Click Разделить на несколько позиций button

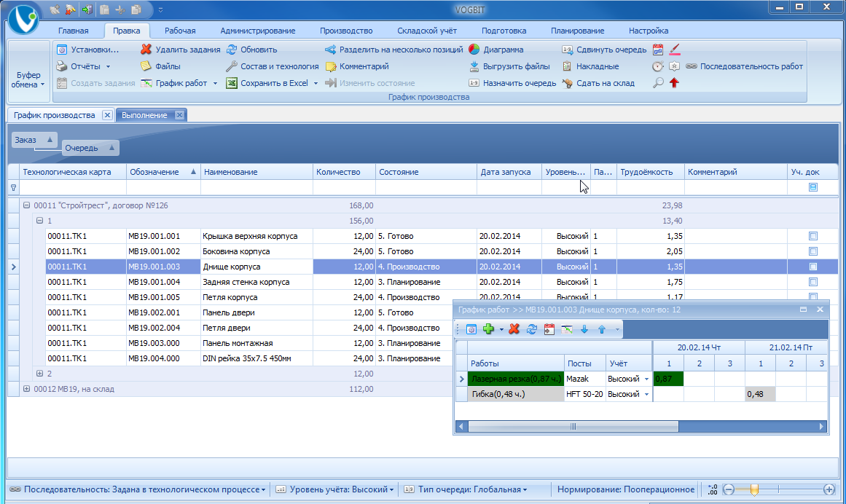coord(394,50)
